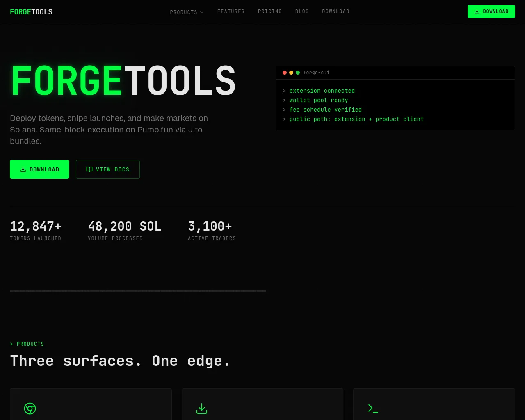Select Download in the navigation bar
Screen dimensions: 525x420
point(336,11)
